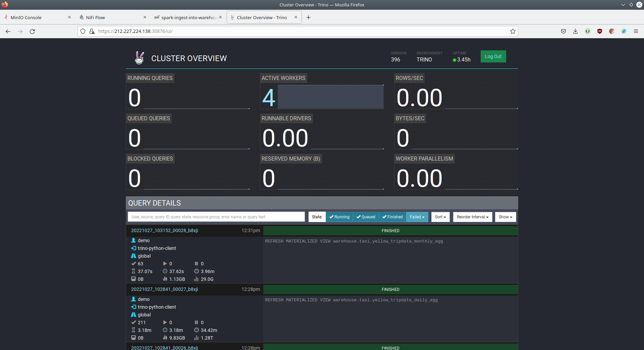Click the Firefox reload page icon
644x350 pixels.
point(32,31)
